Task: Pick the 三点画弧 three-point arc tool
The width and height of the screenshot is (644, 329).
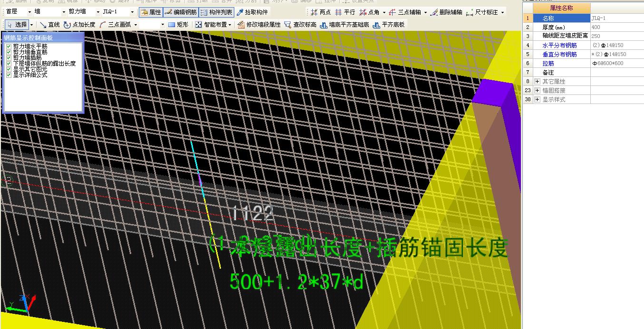Action: (115, 24)
